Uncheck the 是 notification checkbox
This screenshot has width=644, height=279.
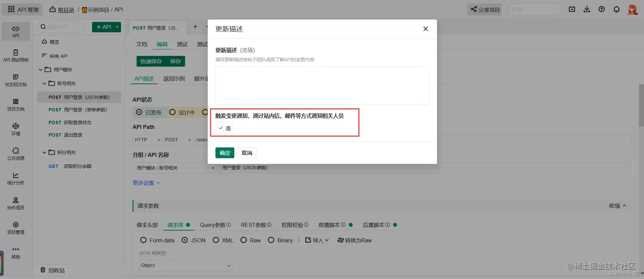tap(221, 128)
